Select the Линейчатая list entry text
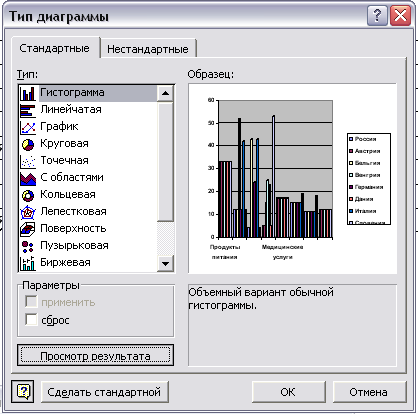 click(x=71, y=109)
